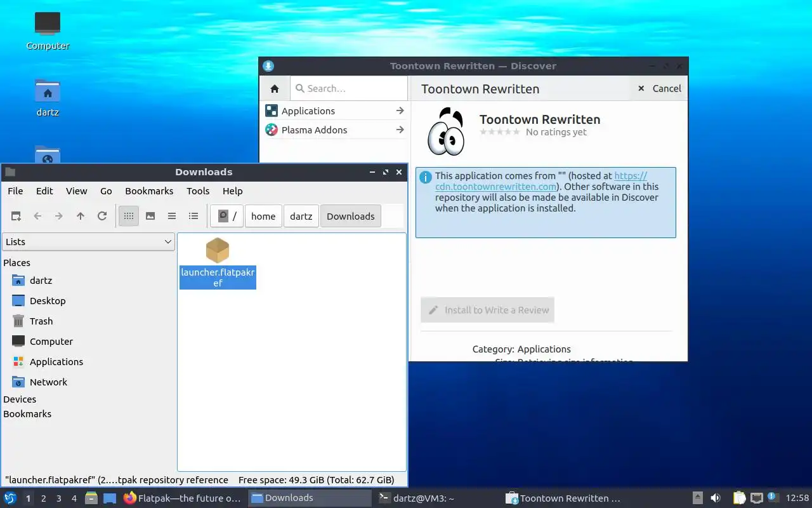812x508 pixels.
Task: Open File menu in file manager
Action: click(15, 190)
